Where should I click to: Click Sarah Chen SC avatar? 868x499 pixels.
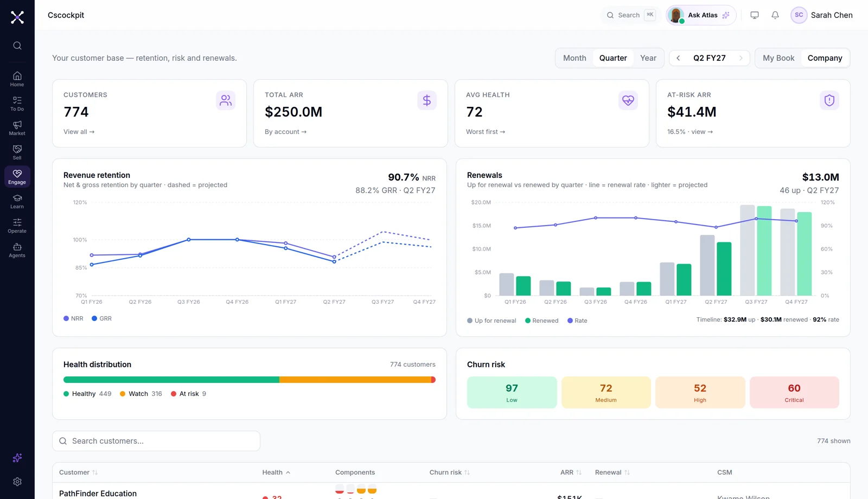[x=799, y=15]
